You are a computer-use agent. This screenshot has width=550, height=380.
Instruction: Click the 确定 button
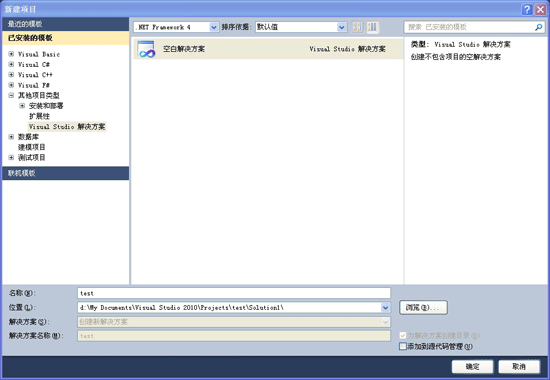(472, 367)
